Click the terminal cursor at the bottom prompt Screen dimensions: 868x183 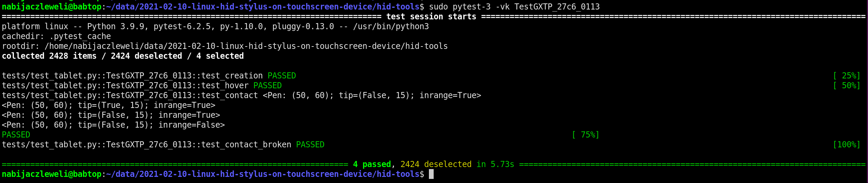point(431,174)
